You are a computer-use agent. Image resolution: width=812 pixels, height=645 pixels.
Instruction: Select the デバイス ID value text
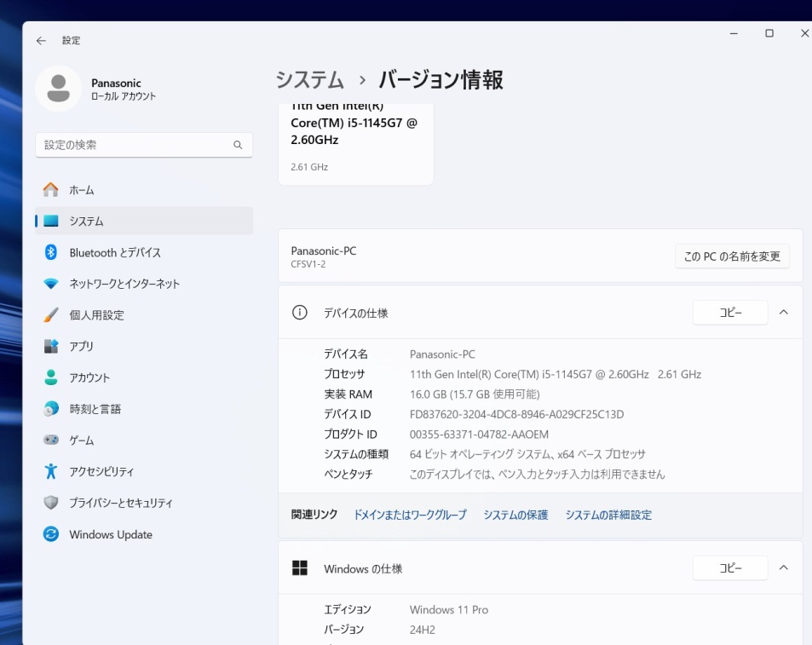pos(517,414)
